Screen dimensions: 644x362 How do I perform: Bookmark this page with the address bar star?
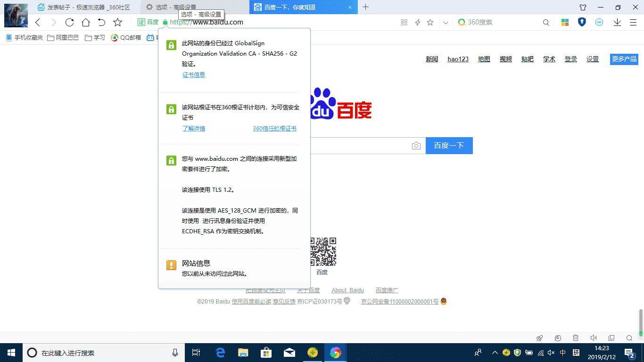click(x=430, y=22)
